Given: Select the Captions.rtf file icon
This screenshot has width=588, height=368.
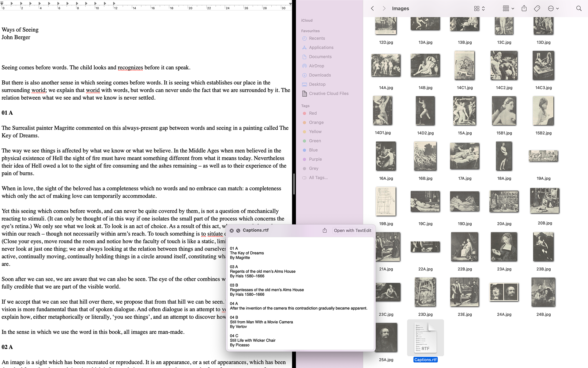Looking at the screenshot, I should pyautogui.click(x=425, y=338).
